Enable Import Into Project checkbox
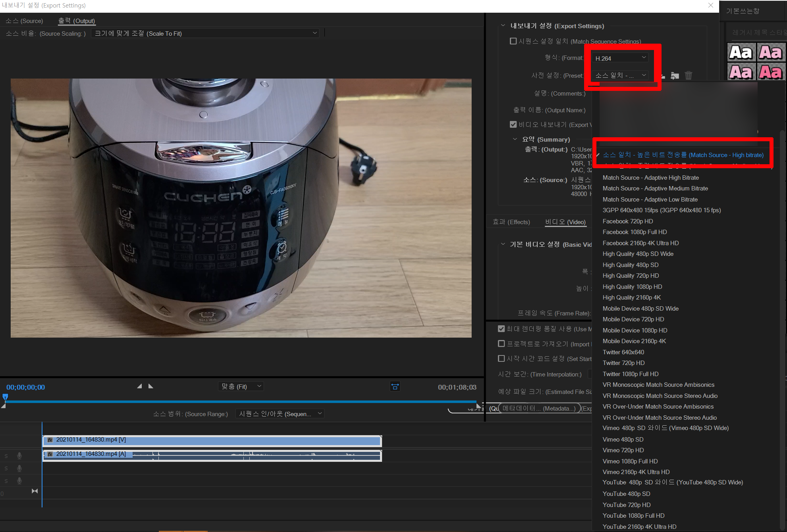 click(502, 344)
